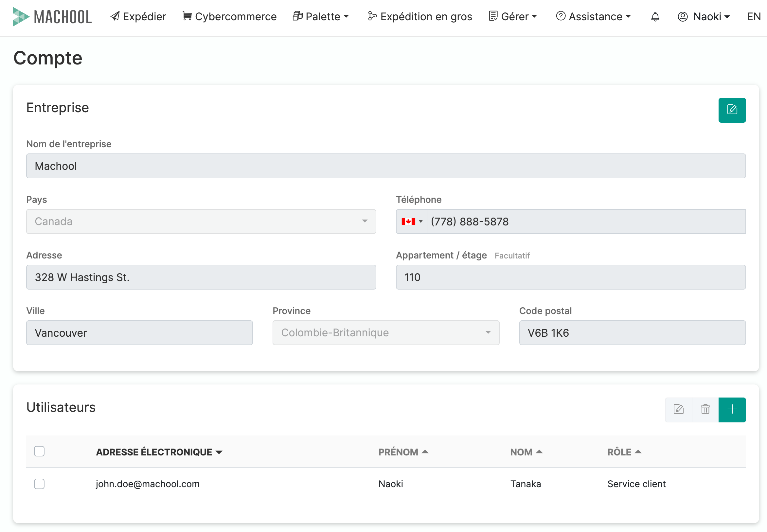
Task: Open the Pays dropdown showing Canada
Action: pyautogui.click(x=201, y=221)
